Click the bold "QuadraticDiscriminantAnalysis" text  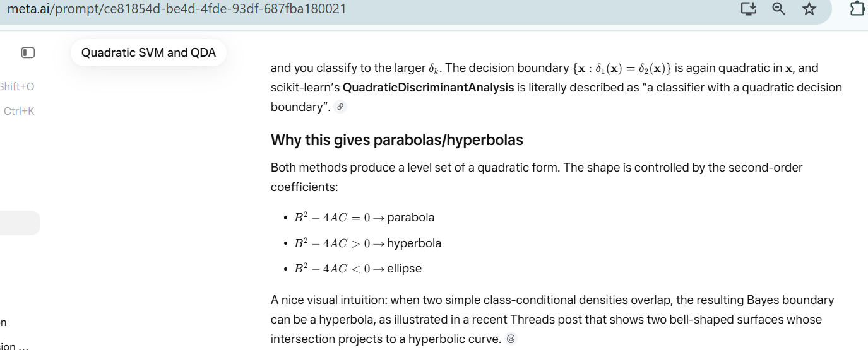click(x=428, y=88)
